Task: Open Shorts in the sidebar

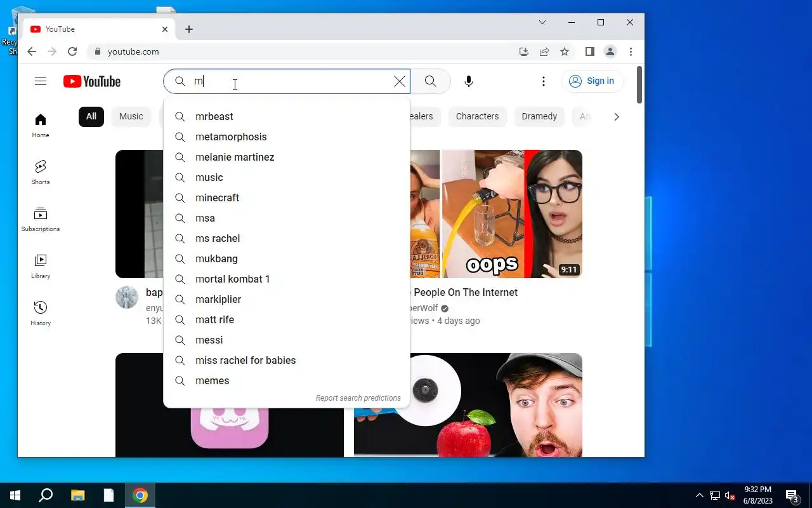Action: click(x=41, y=172)
